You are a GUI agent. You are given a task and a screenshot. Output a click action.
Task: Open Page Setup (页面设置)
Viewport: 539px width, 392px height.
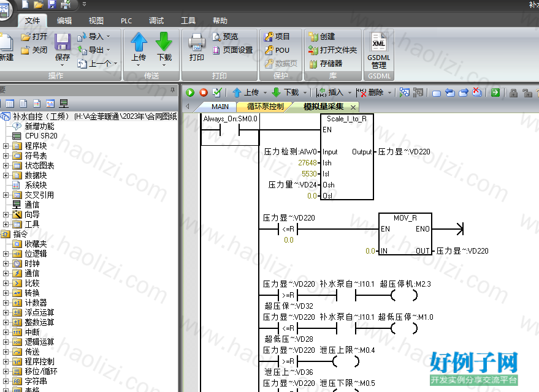[x=233, y=50]
